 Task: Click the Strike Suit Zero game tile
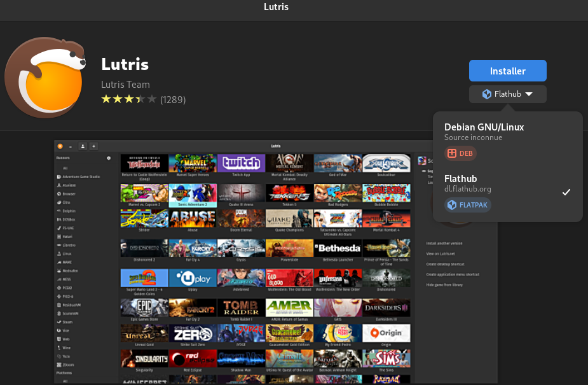(193, 335)
